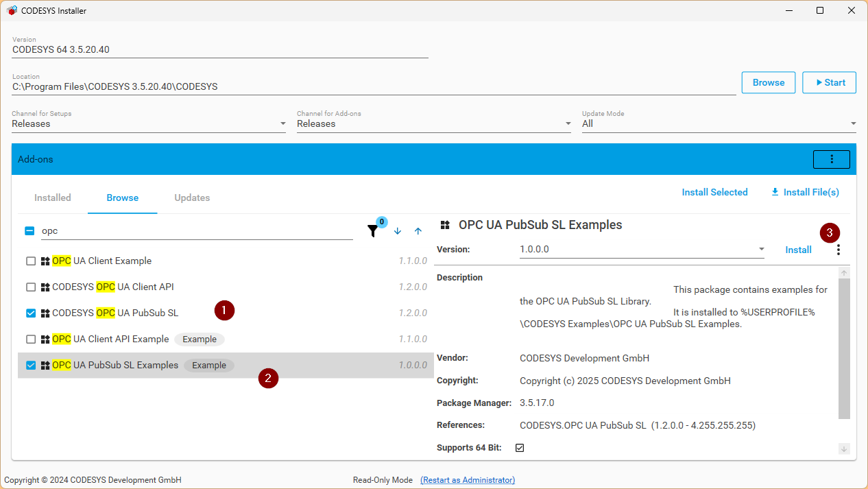Image resolution: width=868 pixels, height=489 pixels.
Task: Minimize the CODESYS Installer window
Action: pyautogui.click(x=788, y=10)
